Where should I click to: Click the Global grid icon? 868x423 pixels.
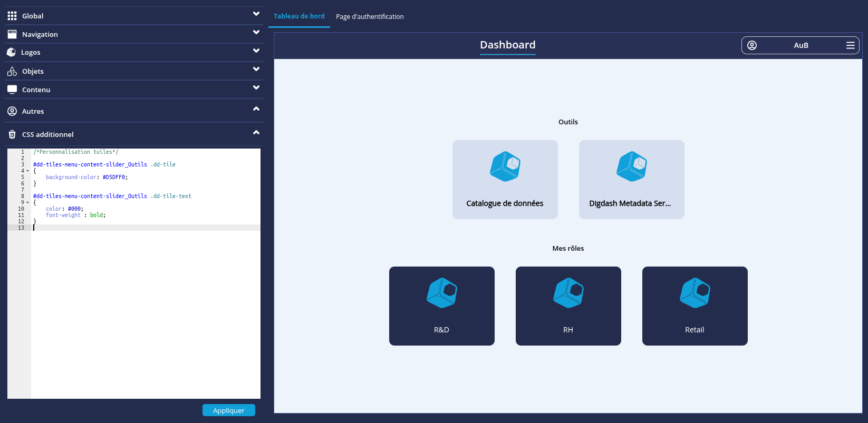click(12, 16)
